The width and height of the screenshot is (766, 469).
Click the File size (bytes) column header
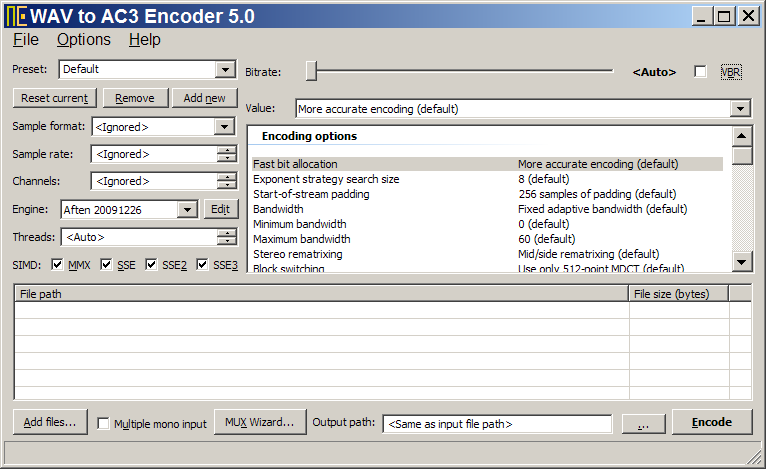click(679, 294)
